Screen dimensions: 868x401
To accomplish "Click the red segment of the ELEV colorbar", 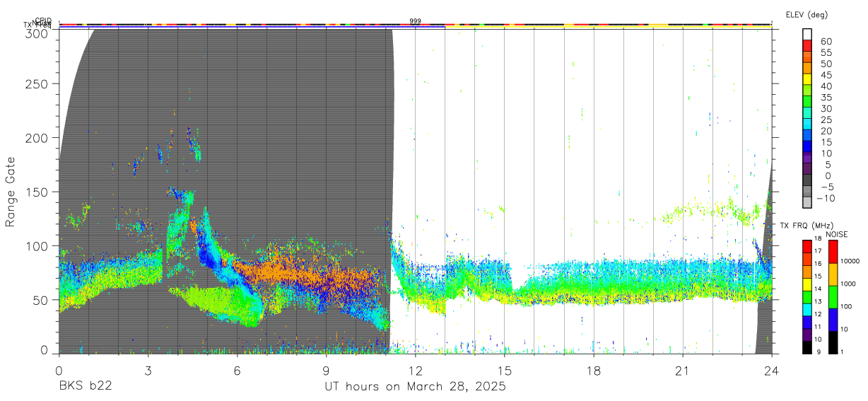I will [x=807, y=46].
